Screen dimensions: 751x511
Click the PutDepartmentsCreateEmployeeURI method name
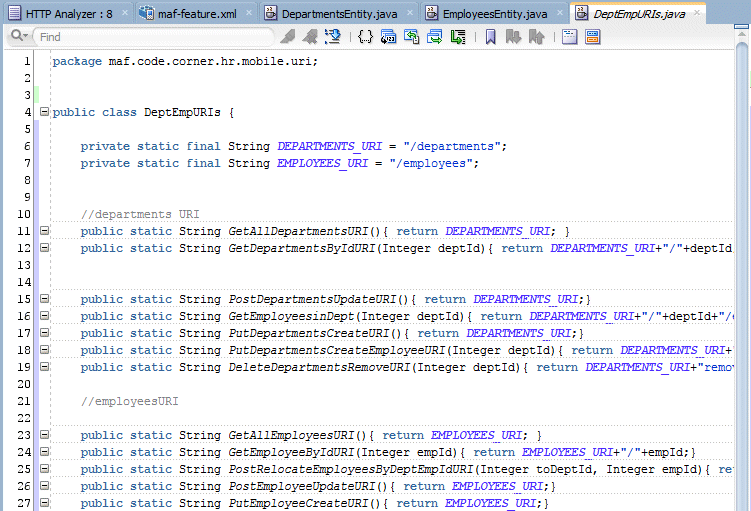(337, 350)
